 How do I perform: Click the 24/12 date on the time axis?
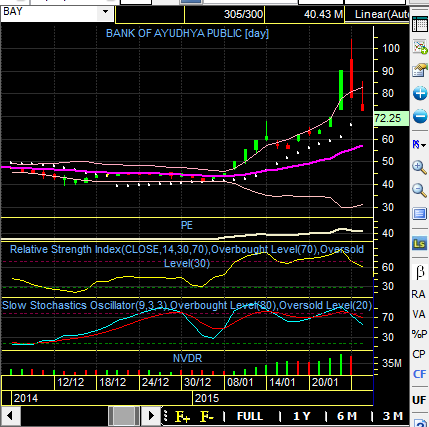(x=156, y=382)
